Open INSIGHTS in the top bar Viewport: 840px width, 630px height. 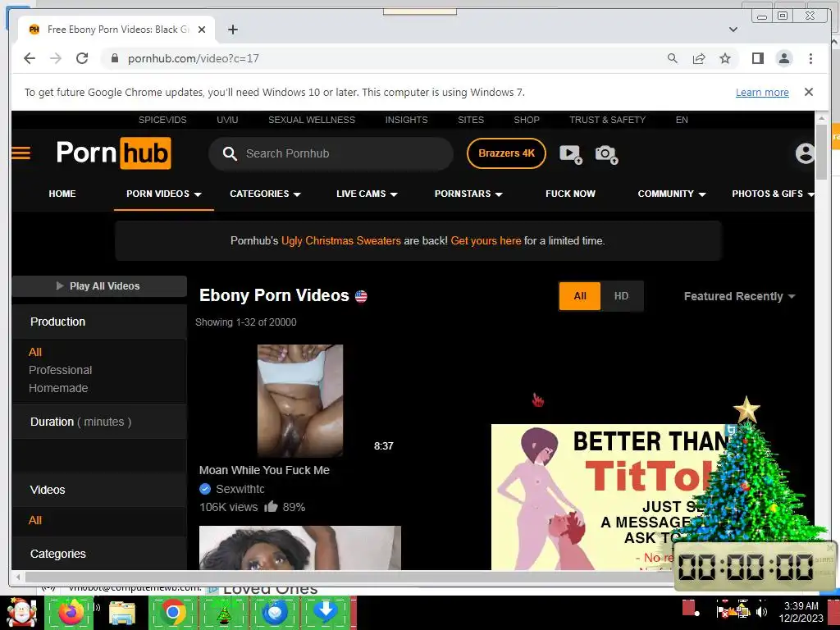point(407,120)
